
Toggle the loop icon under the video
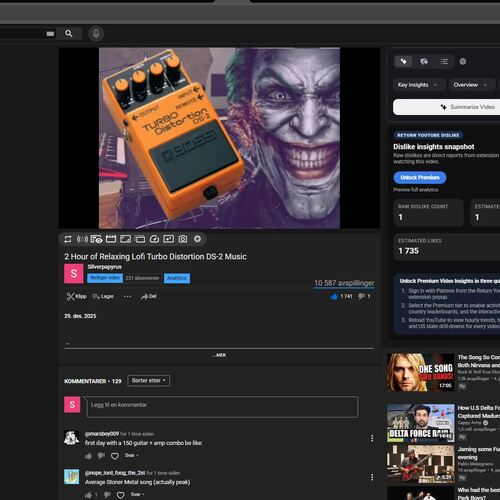tap(68, 239)
